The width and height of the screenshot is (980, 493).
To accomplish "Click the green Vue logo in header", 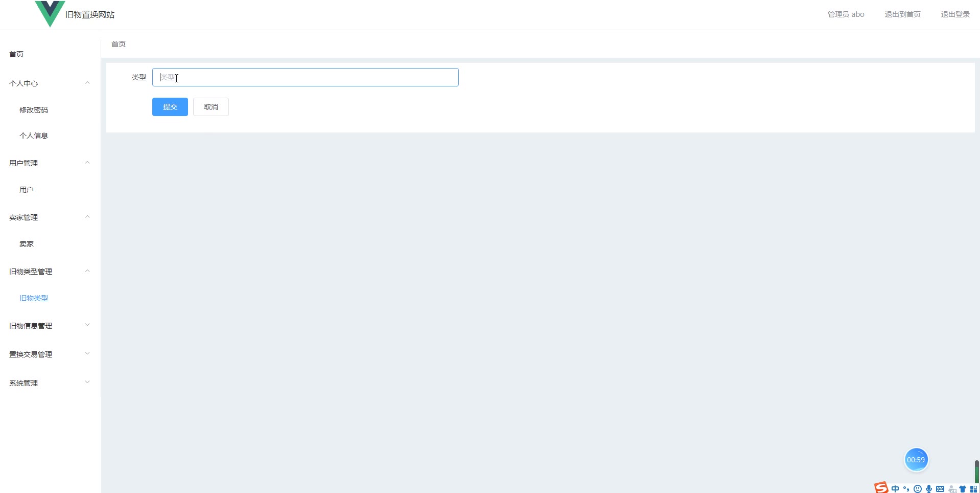I will coord(50,14).
